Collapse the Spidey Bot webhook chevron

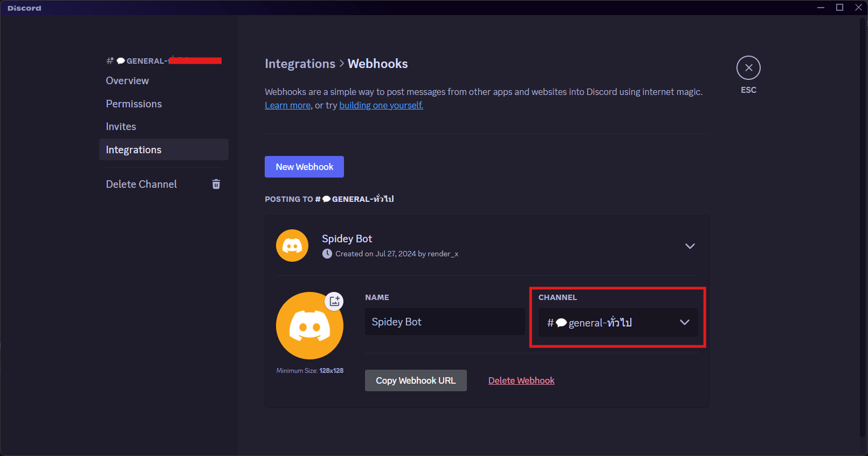690,246
